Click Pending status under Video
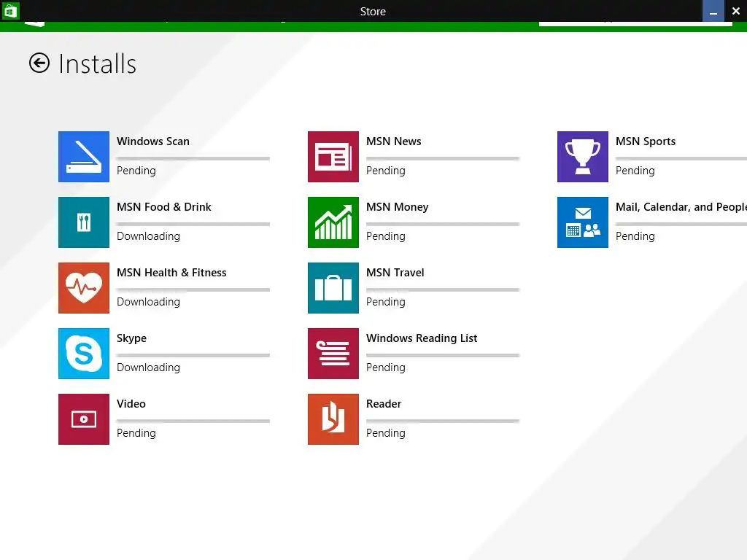 click(x=136, y=433)
